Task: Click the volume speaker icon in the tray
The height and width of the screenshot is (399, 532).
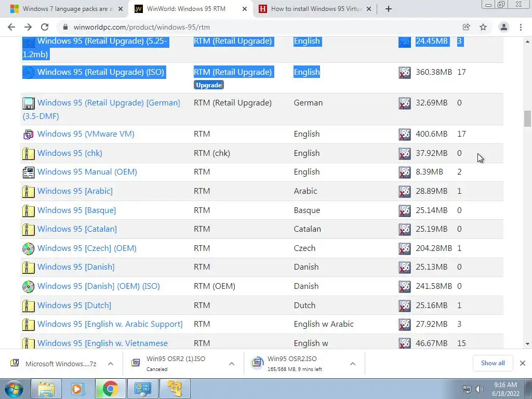Action: pos(480,389)
